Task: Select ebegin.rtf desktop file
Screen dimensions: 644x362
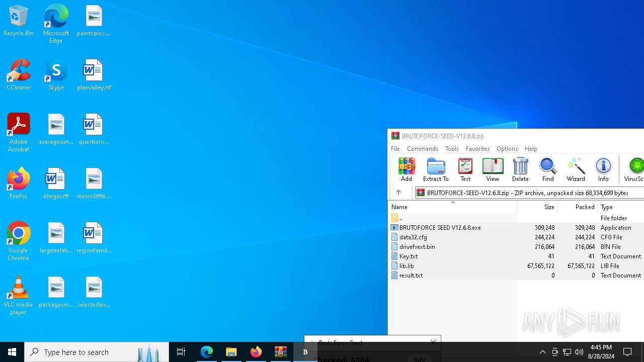Action: 56,184
